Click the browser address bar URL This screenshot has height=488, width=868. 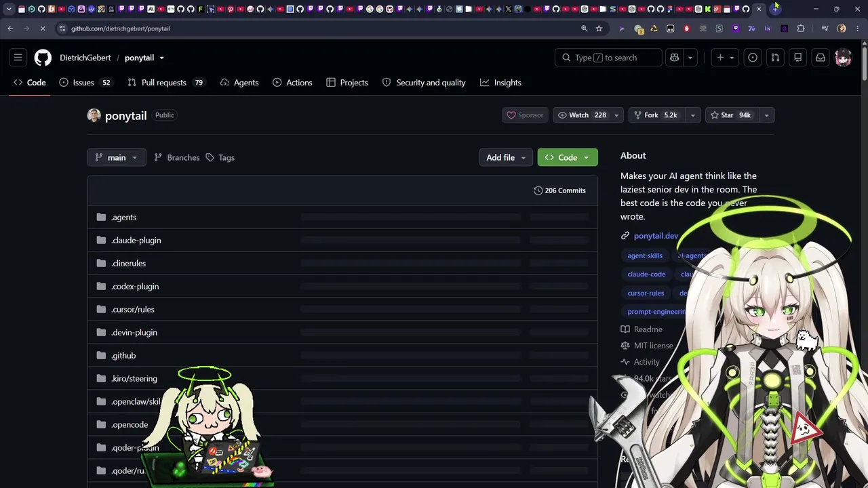[121, 28]
